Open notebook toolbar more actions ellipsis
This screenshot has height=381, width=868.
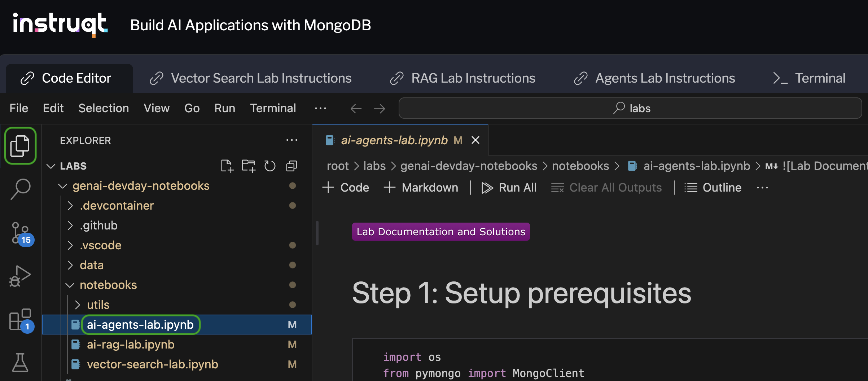click(x=762, y=188)
